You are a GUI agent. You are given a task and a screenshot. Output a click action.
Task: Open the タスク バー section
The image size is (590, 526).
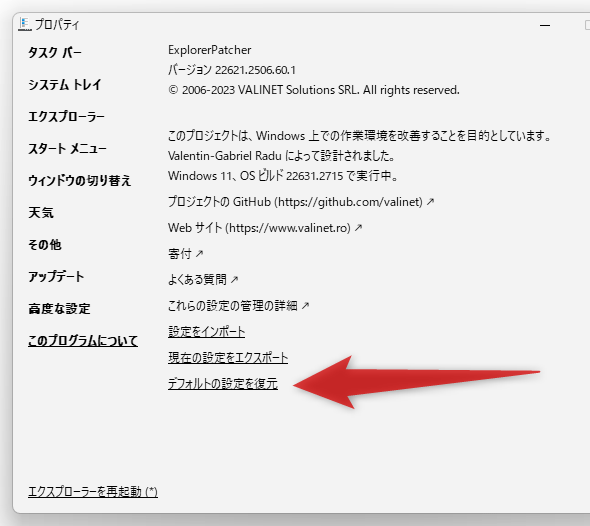(x=55, y=52)
